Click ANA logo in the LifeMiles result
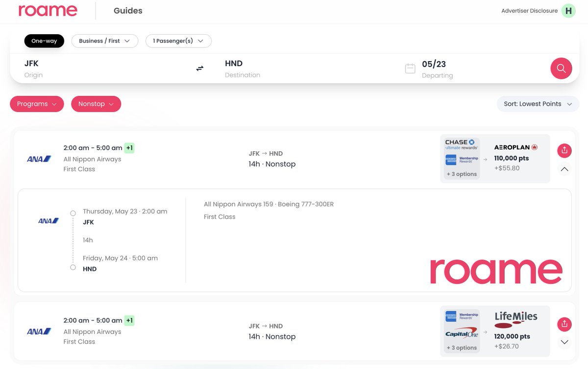588x369 pixels. point(39,331)
